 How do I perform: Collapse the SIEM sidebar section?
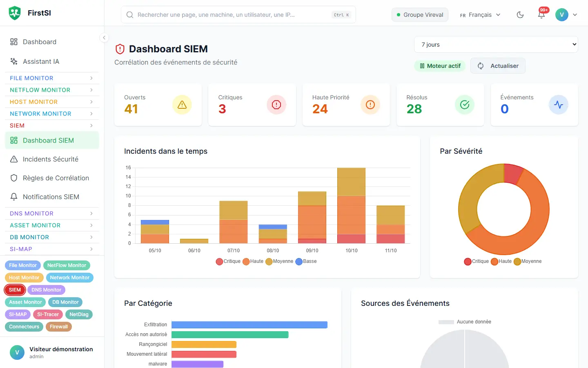(52, 126)
